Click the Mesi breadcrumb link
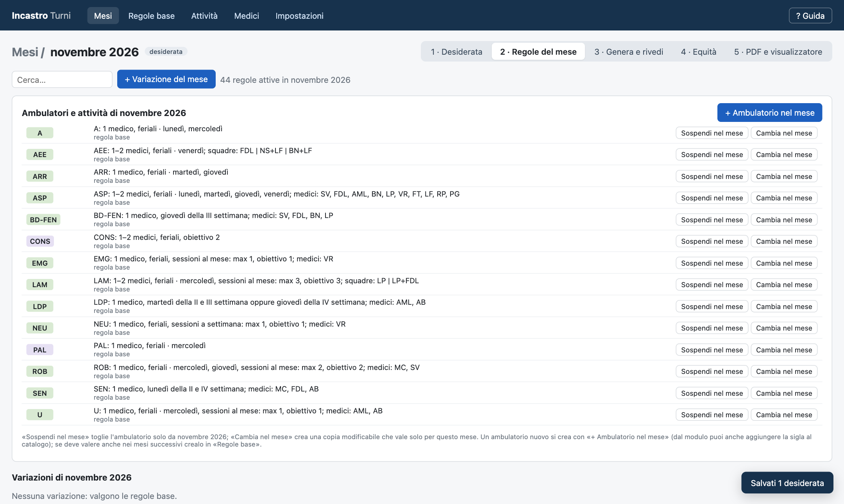Screen dimensions: 844x504 (x=25, y=52)
